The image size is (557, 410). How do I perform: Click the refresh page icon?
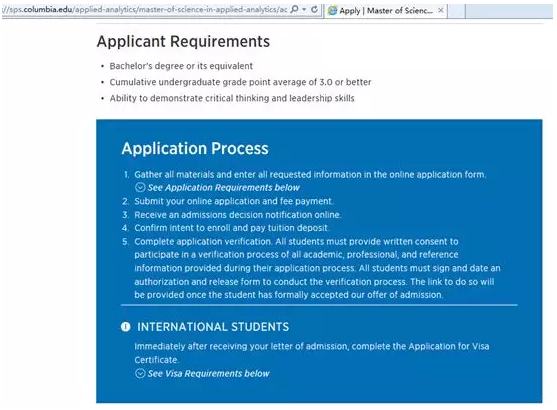(314, 10)
